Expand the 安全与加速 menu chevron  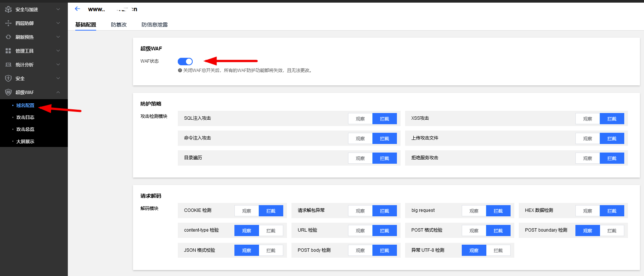[x=58, y=9]
